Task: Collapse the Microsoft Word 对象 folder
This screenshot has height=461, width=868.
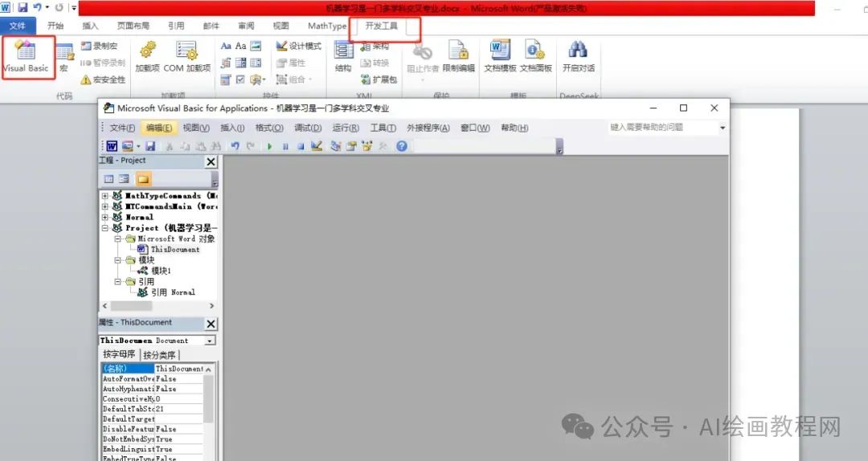Action: coord(117,239)
